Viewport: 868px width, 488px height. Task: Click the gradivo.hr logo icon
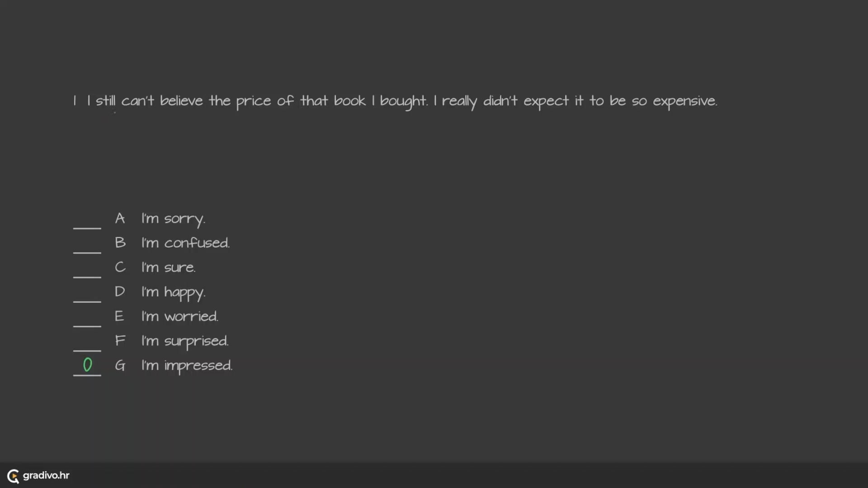(x=13, y=476)
